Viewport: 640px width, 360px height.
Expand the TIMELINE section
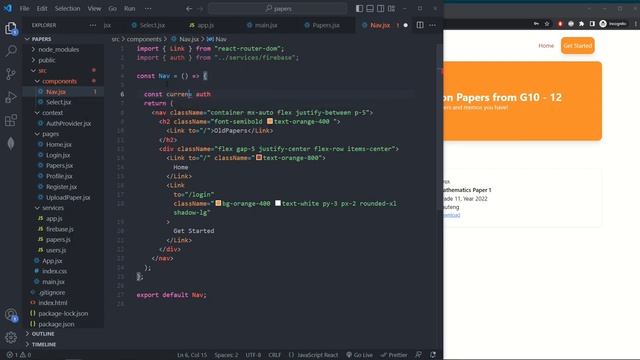click(44, 344)
